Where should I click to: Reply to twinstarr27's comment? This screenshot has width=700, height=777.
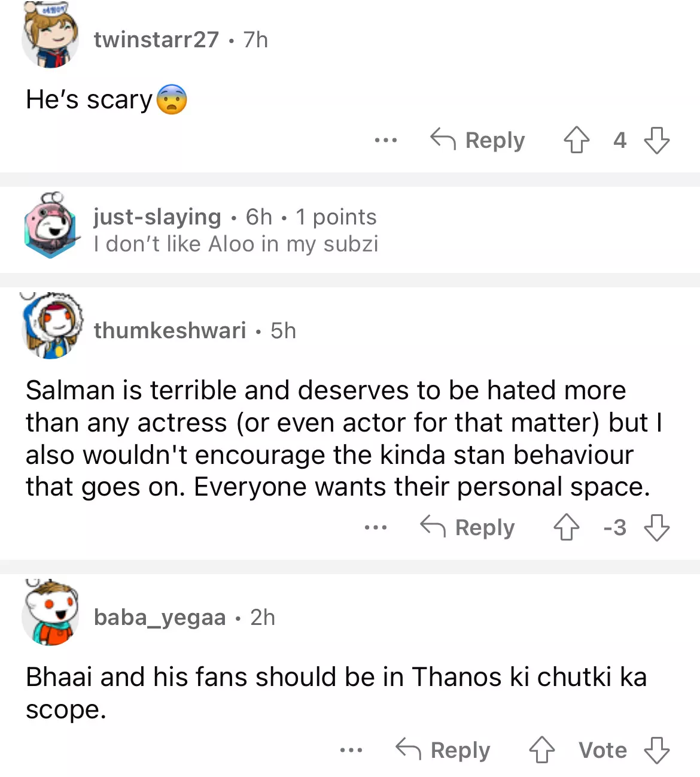point(478,140)
